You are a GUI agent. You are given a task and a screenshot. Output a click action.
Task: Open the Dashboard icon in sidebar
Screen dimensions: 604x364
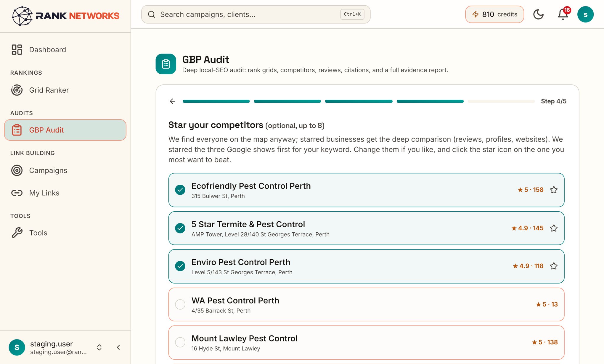(17, 50)
